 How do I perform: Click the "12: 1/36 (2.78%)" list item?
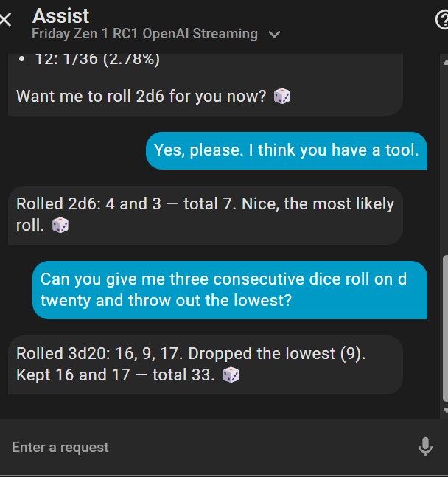tap(97, 60)
